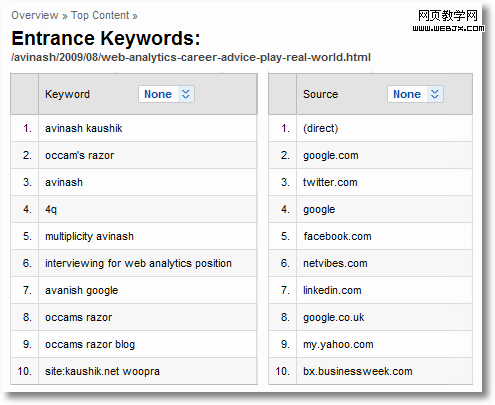Click the 'Entrance Keywords:' heading
Viewport: 495px width, 405px height.
(x=106, y=38)
